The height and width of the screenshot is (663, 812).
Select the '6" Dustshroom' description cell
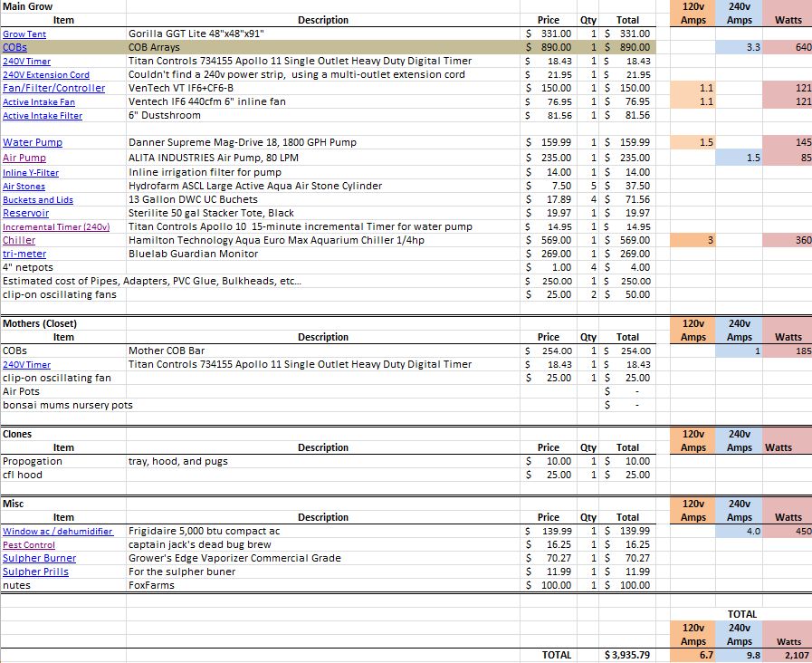(323, 116)
